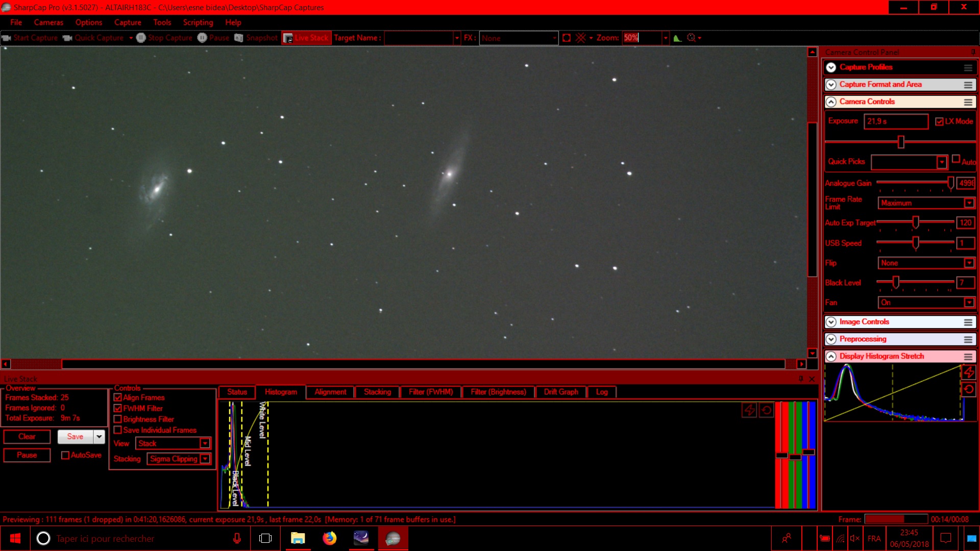Click the image histogram toolbar icon
Viewport: 980px width, 551px height.
[x=677, y=38]
